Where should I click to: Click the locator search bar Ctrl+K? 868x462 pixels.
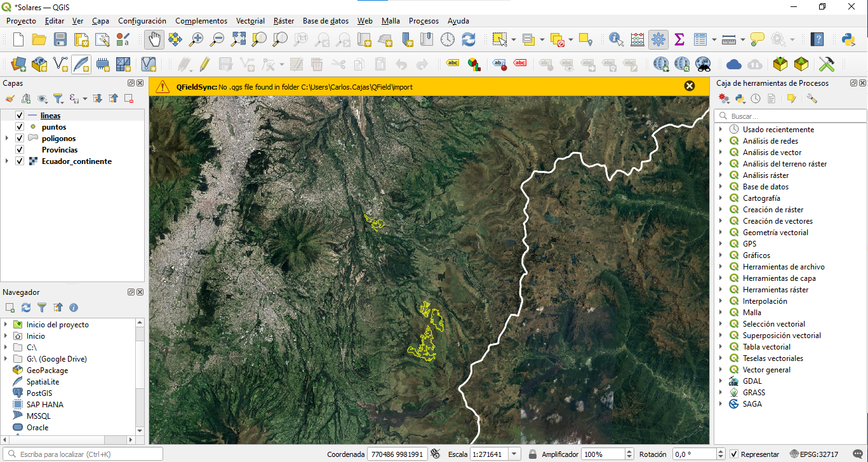tap(83, 454)
